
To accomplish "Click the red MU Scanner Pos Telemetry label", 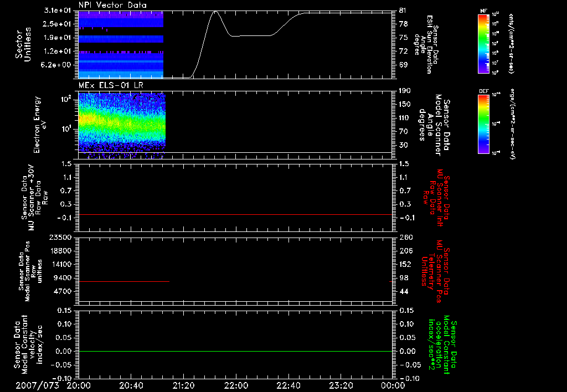I will (x=435, y=271).
